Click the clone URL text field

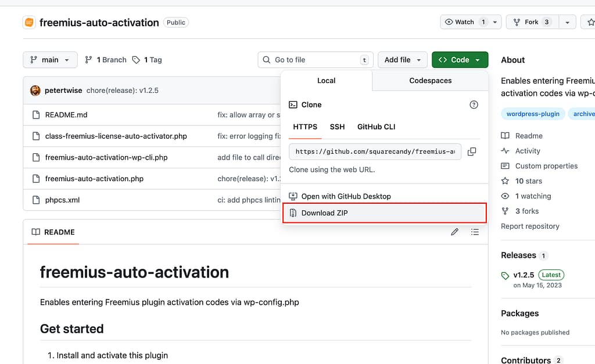pos(375,152)
